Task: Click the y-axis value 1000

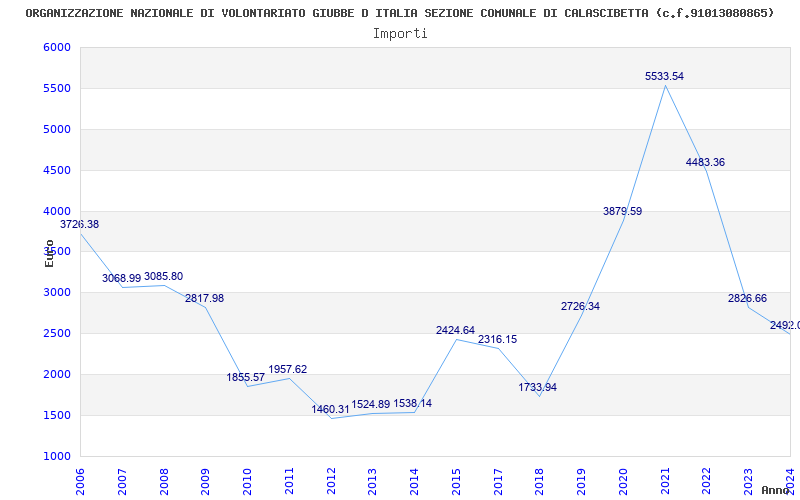Action: pos(57,457)
